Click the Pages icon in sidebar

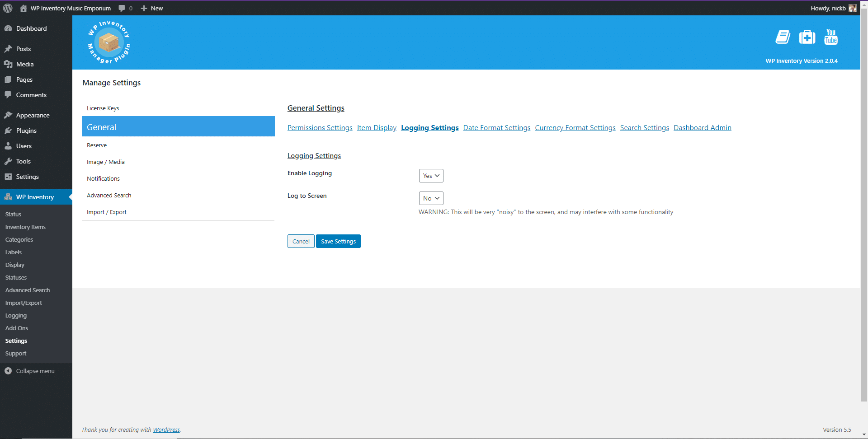8,79
